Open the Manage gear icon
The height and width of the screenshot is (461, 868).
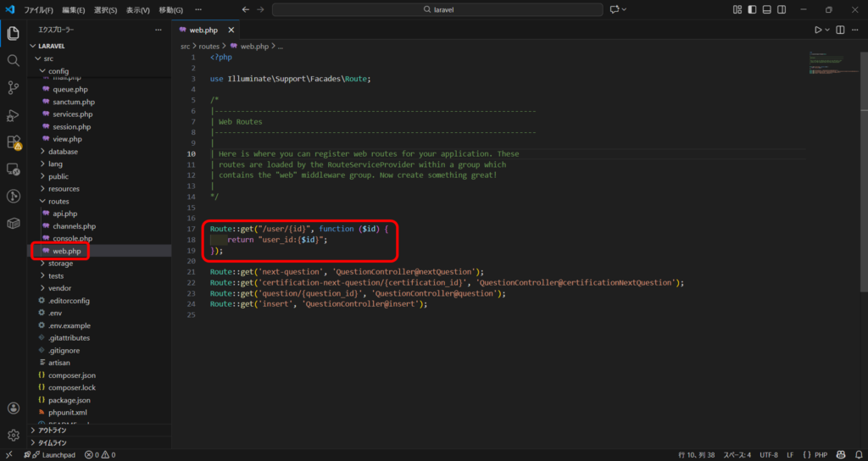tap(13, 435)
